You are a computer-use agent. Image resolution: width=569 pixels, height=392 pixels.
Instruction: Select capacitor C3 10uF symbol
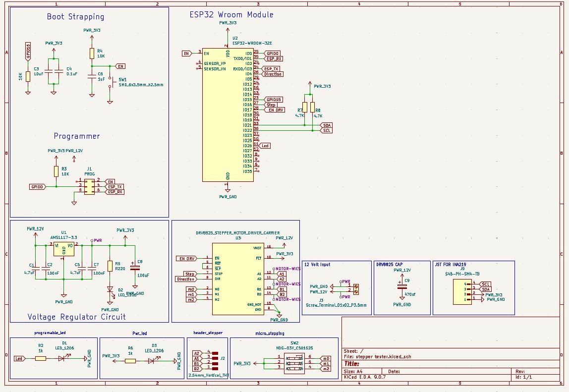click(49, 71)
